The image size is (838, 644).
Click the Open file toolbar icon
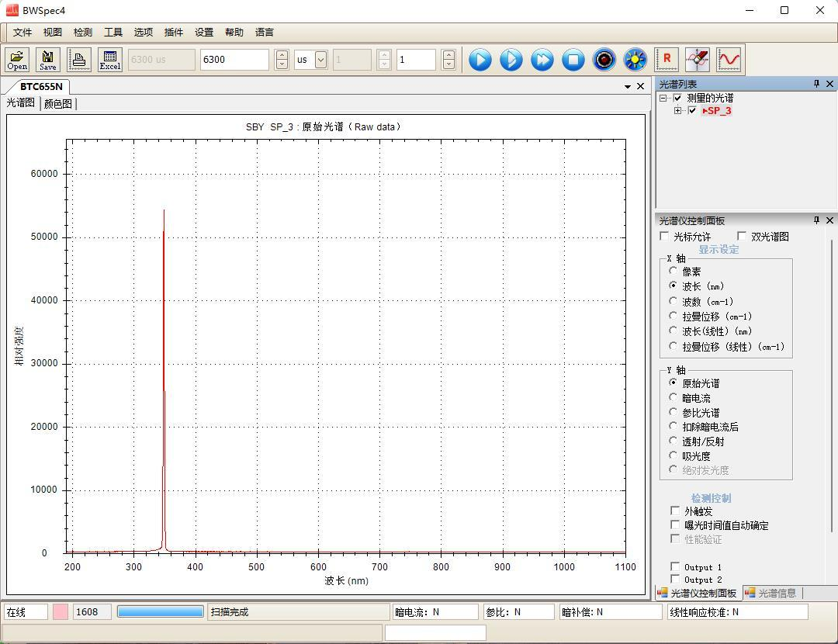17,60
